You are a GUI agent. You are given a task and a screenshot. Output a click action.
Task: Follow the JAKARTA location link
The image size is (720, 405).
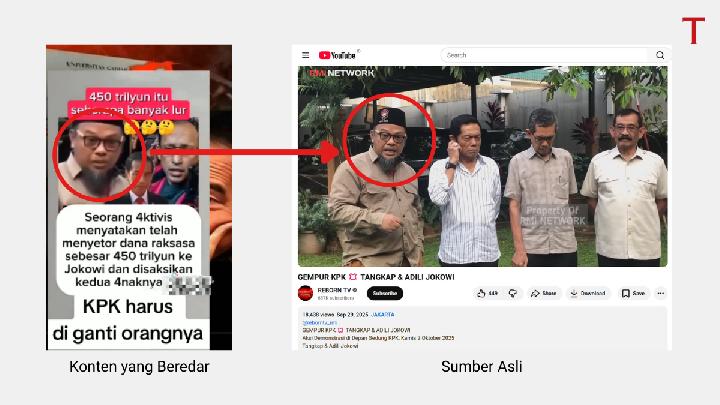(382, 315)
